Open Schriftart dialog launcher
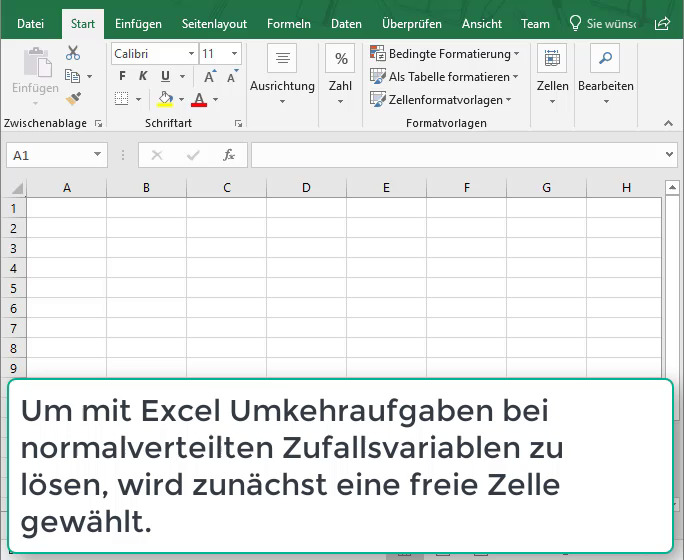Screen dimensions: 684x560 point(238,124)
